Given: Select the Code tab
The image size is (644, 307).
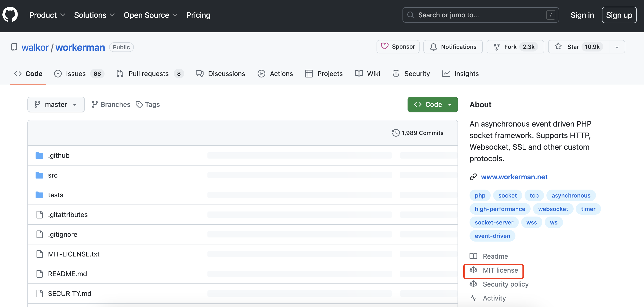Looking at the screenshot, I should [28, 74].
